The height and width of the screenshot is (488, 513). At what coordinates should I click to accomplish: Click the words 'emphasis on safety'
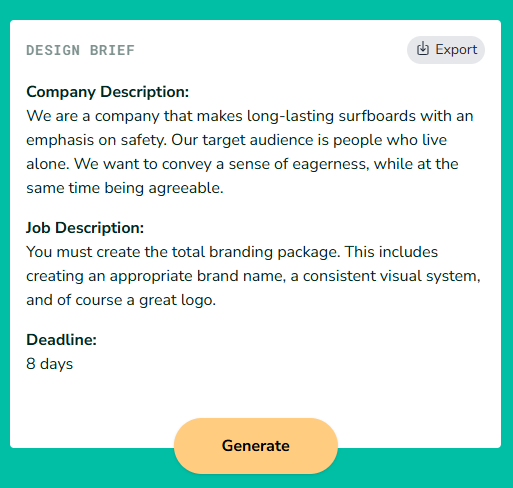click(x=96, y=140)
